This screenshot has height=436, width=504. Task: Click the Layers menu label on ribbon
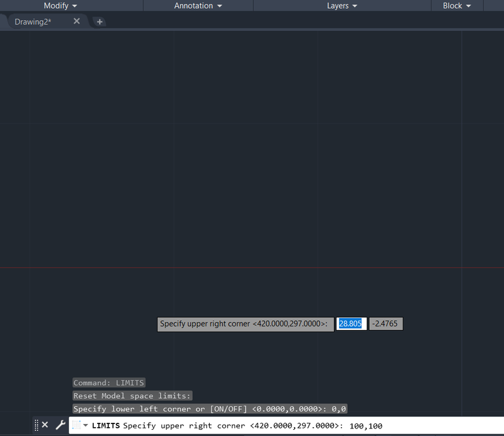point(337,6)
